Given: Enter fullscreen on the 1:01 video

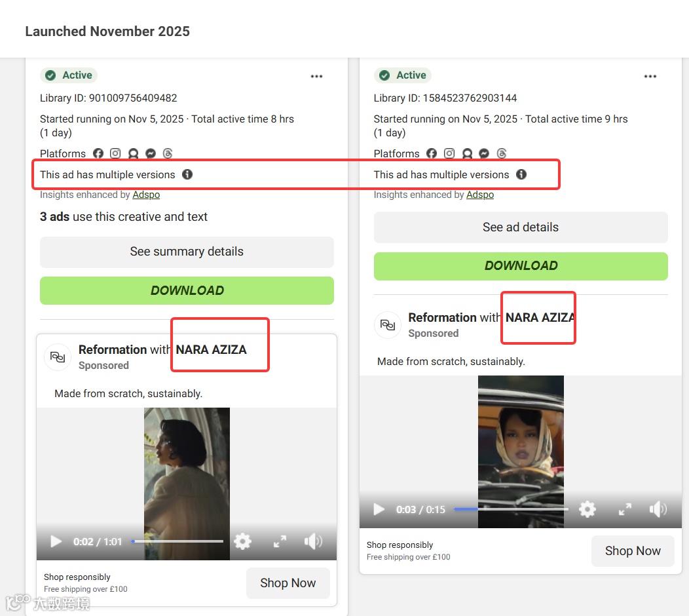Looking at the screenshot, I should click(x=280, y=541).
